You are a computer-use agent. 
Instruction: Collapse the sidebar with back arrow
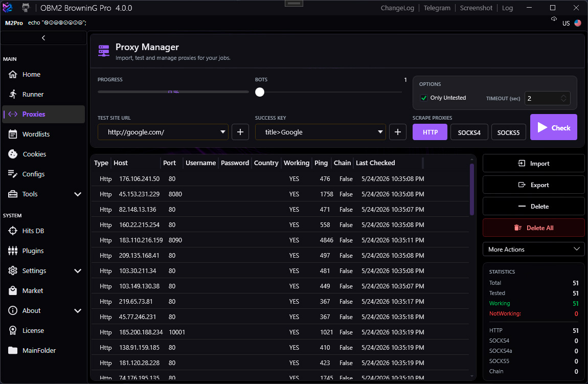[43, 38]
